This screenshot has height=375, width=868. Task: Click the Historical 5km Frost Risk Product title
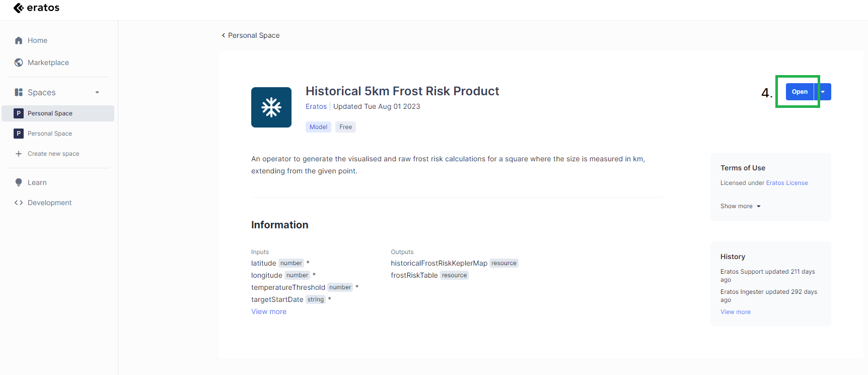[x=402, y=91]
